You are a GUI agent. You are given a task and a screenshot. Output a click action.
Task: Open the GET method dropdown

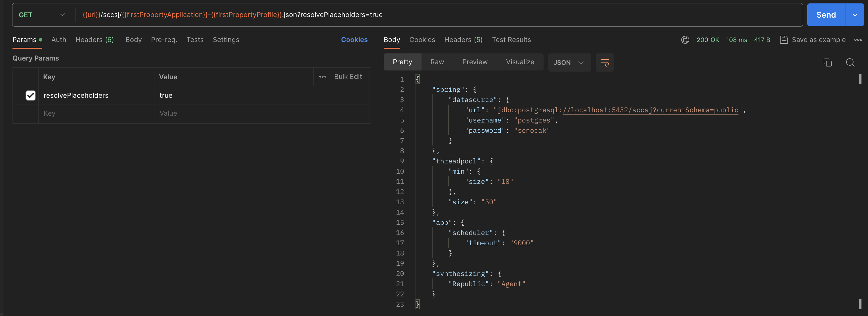click(41, 15)
